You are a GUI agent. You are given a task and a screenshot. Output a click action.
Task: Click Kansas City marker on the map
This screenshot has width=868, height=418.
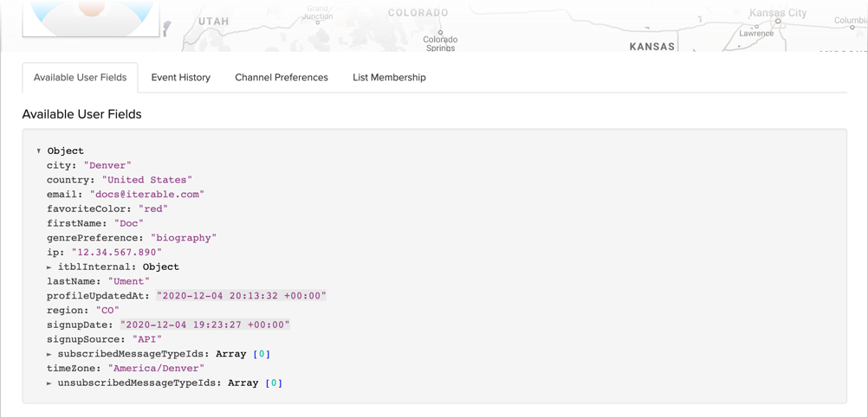(x=778, y=21)
